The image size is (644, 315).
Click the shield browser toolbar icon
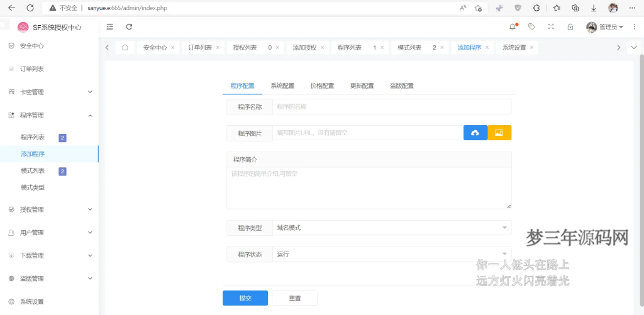pos(518,8)
